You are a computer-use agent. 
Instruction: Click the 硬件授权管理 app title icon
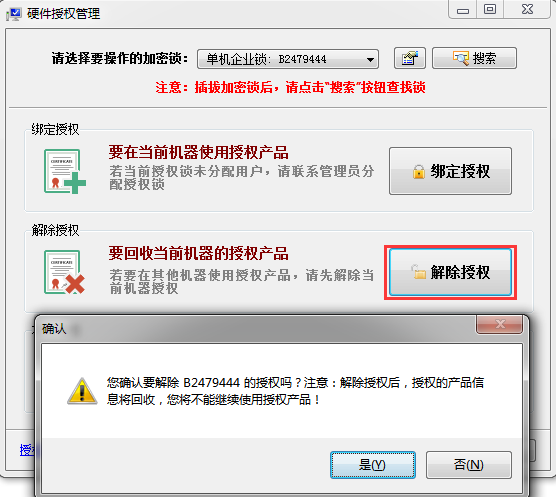(x=13, y=14)
